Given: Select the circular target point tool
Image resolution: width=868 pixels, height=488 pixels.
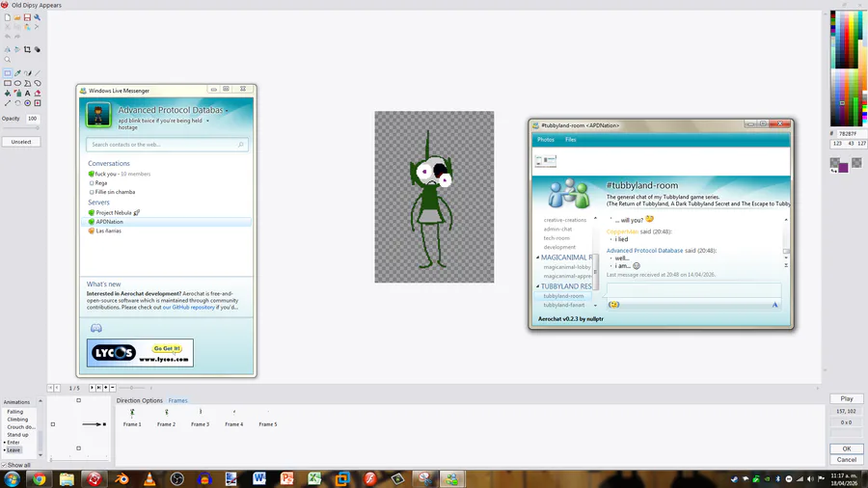Looking at the screenshot, I should point(27,103).
